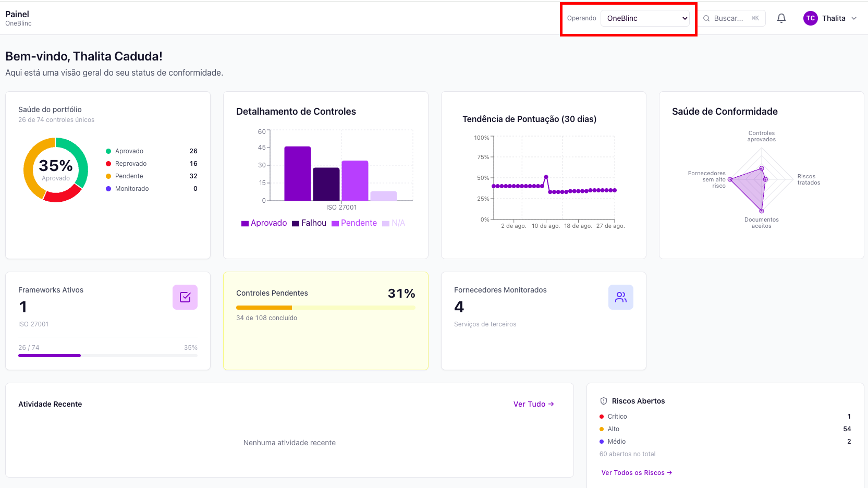The width and height of the screenshot is (868, 488).
Task: Click the Painel page title
Action: click(17, 14)
